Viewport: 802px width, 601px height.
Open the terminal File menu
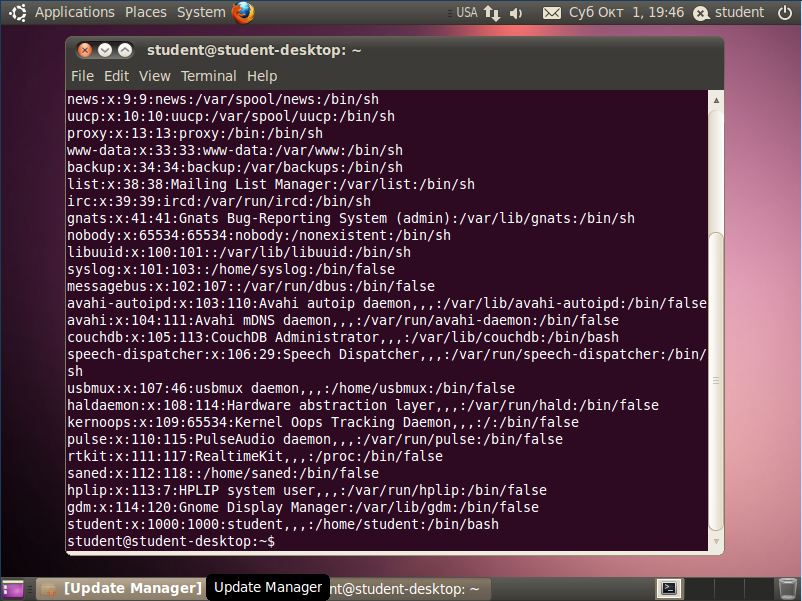[x=82, y=76]
